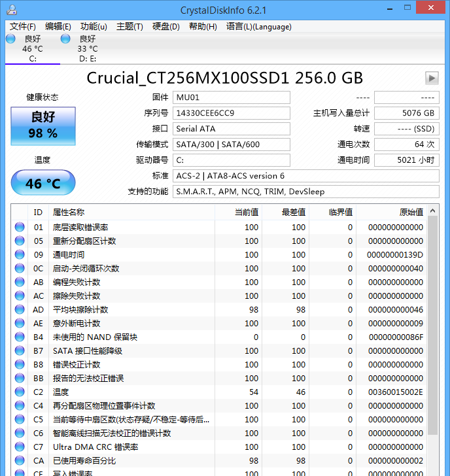The width and height of the screenshot is (450, 476).
Task: Click status orb for attribute BB row
Action: 20,378
